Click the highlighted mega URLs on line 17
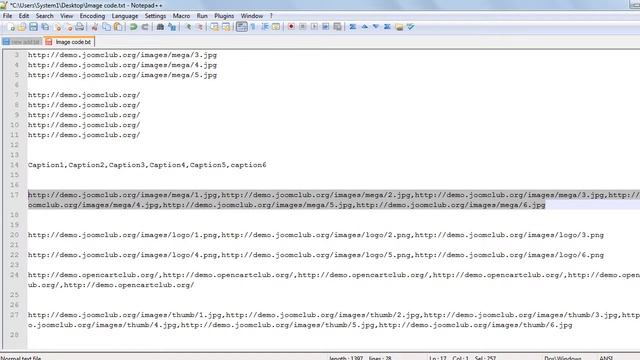640x360 pixels. [334, 200]
